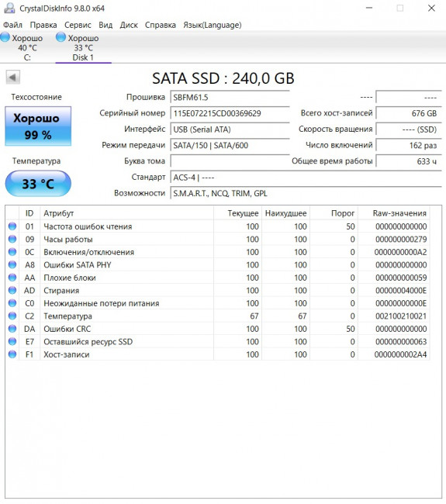This screenshot has height=504, width=446.
Task: Click the transfer mode field SATA/150 | SATA/600
Action: click(x=230, y=145)
